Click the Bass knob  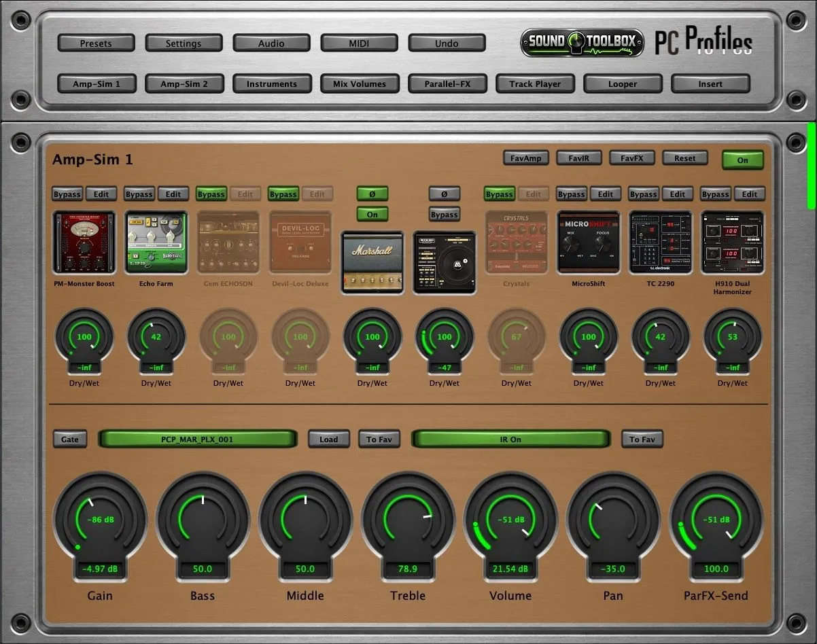203,520
